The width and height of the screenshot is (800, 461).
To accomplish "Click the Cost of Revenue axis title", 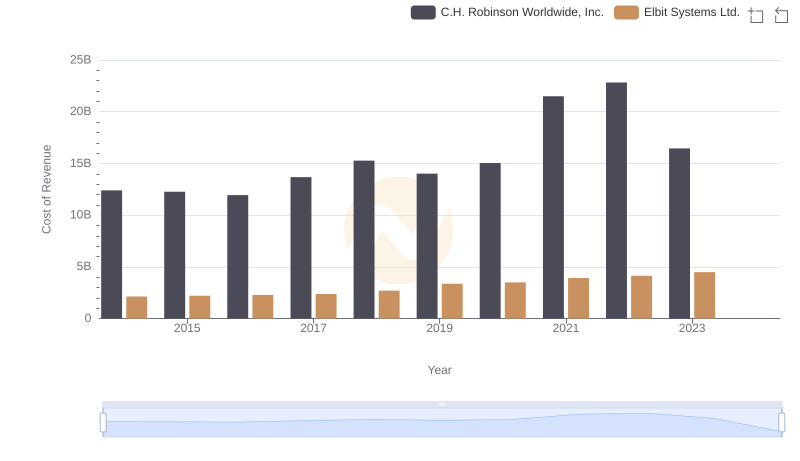I will (x=47, y=189).
